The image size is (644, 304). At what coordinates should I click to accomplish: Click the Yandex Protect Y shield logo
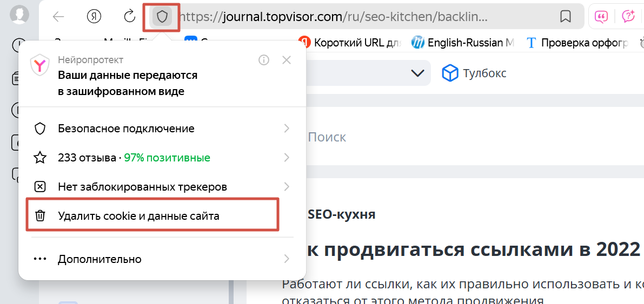[x=39, y=65]
